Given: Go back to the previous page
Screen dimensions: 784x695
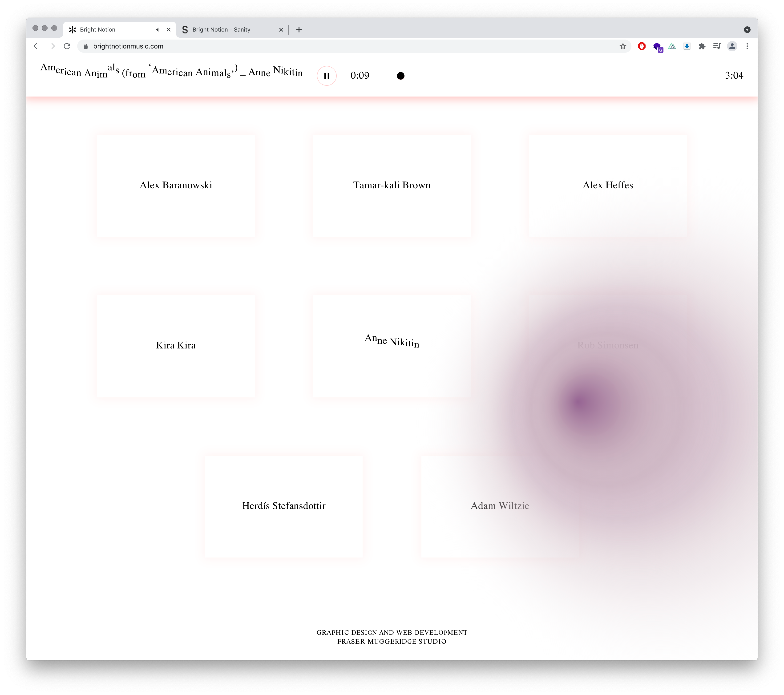Looking at the screenshot, I should [x=37, y=46].
